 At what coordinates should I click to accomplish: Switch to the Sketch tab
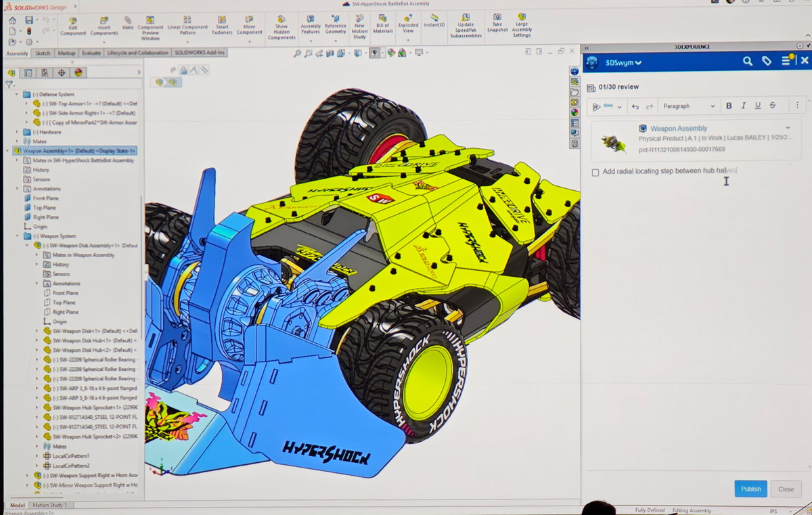pyautogui.click(x=43, y=53)
